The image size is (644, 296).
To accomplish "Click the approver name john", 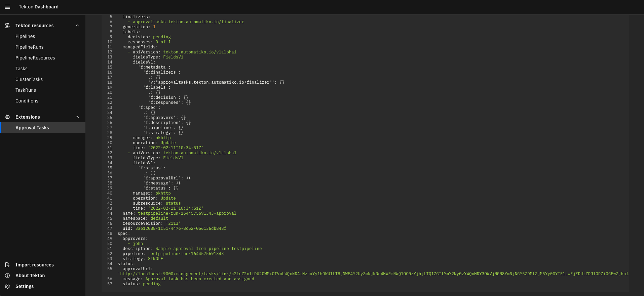I will tap(138, 244).
